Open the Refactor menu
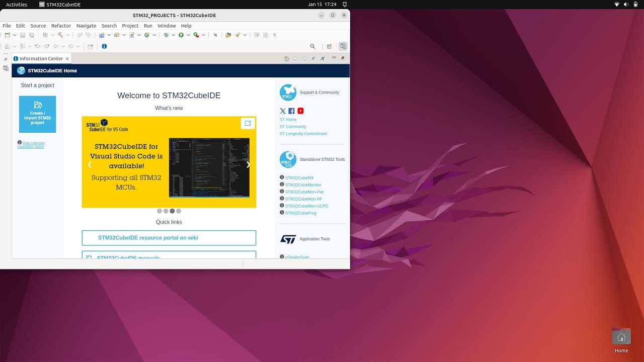This screenshot has width=644, height=362. click(x=61, y=26)
